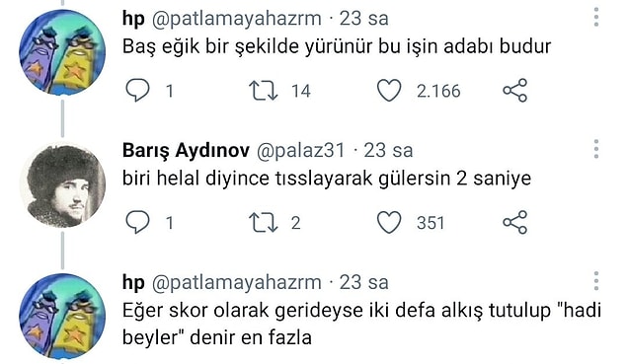Like the tweet with 351 likes

(x=389, y=222)
